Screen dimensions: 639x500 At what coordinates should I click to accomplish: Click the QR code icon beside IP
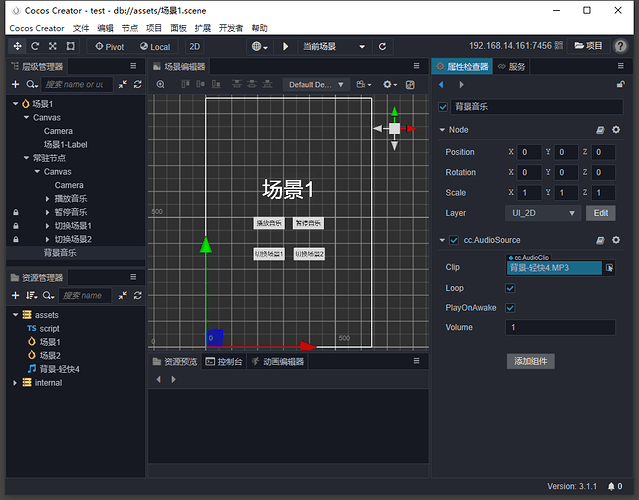click(559, 46)
